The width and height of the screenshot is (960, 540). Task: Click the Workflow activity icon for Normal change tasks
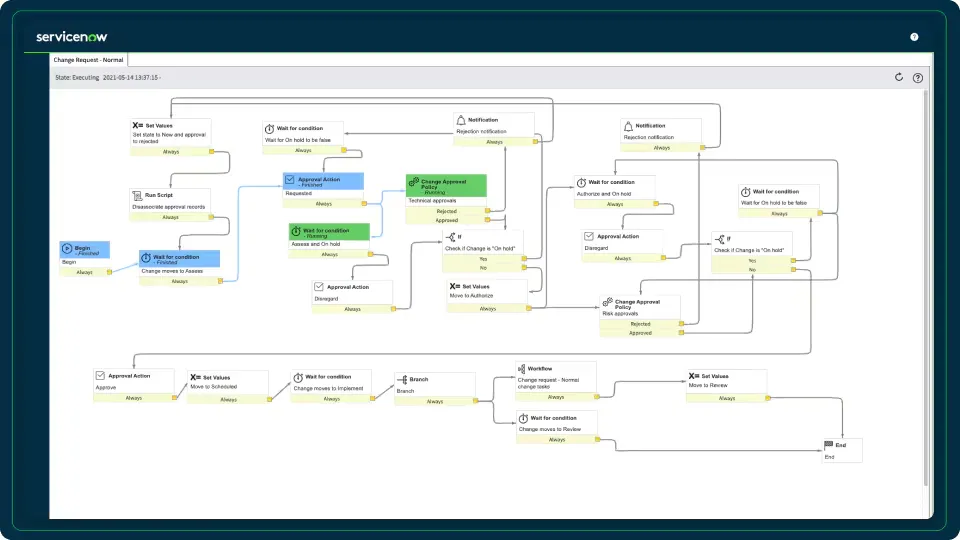tap(521, 369)
